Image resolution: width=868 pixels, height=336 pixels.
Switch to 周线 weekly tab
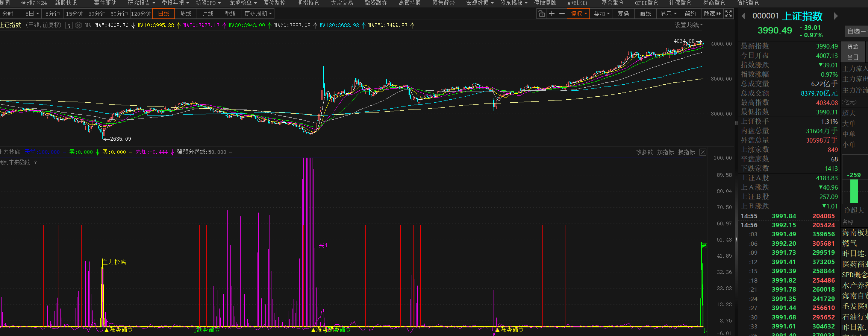coord(186,14)
